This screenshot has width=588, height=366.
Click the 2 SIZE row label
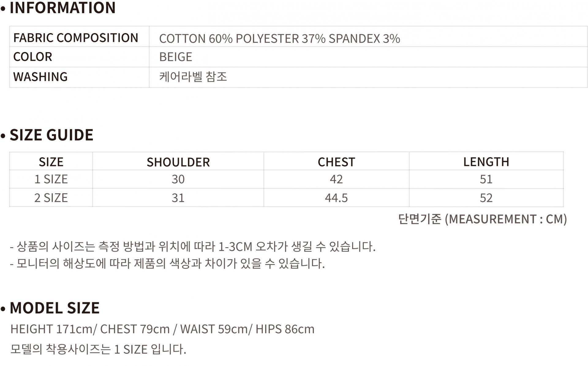point(51,198)
